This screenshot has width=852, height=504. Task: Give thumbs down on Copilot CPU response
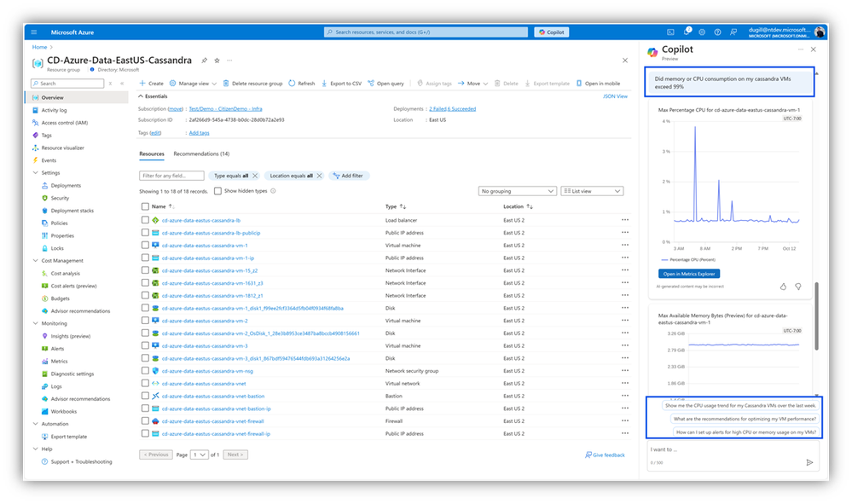[x=798, y=287]
